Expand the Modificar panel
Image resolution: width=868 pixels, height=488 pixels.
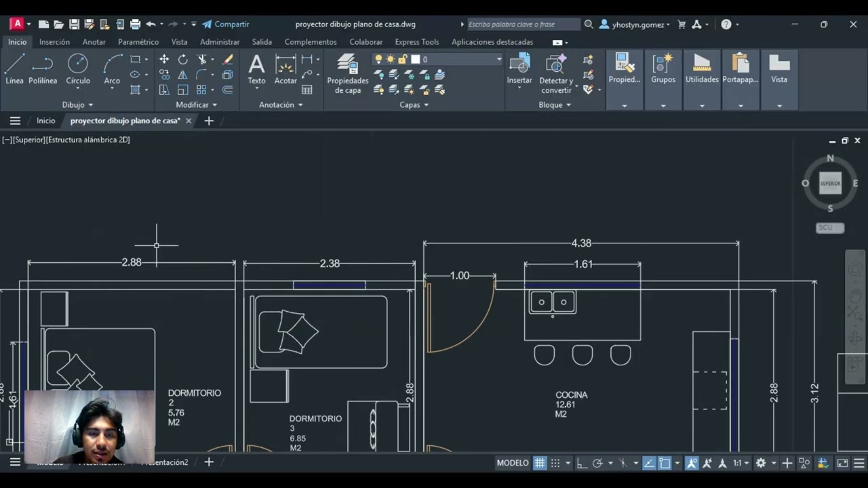coord(197,105)
